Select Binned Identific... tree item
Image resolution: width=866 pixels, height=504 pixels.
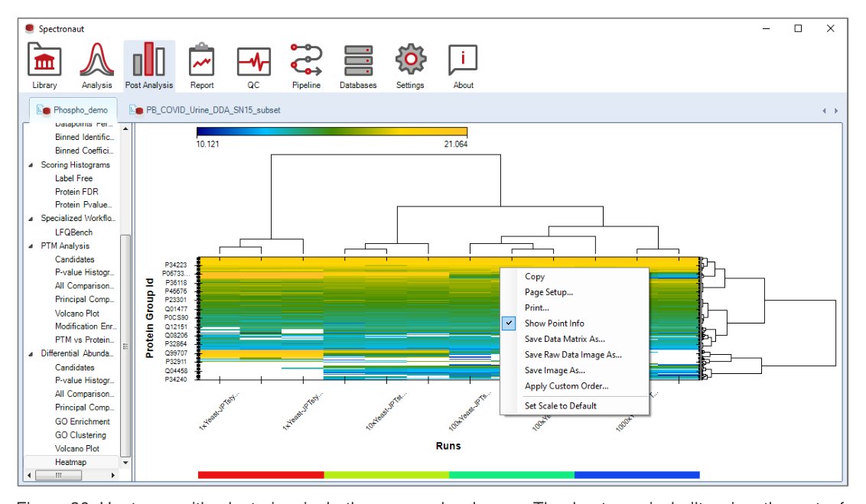84,137
